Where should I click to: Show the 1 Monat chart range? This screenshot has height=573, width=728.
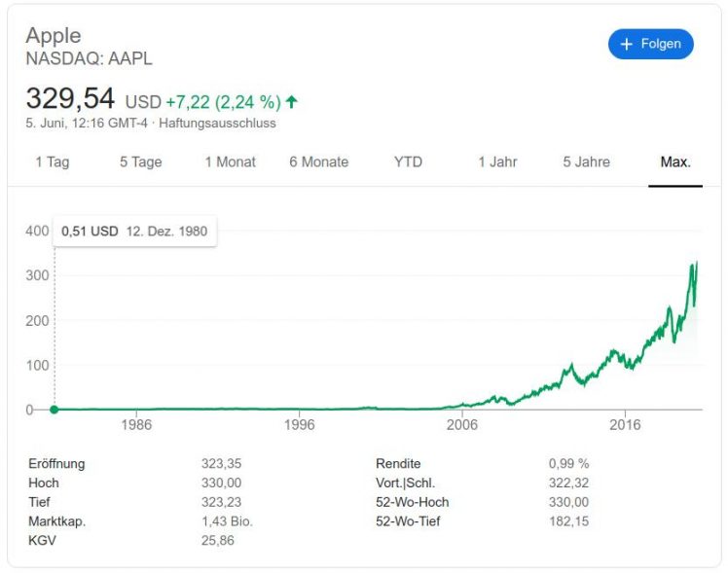tap(230, 162)
